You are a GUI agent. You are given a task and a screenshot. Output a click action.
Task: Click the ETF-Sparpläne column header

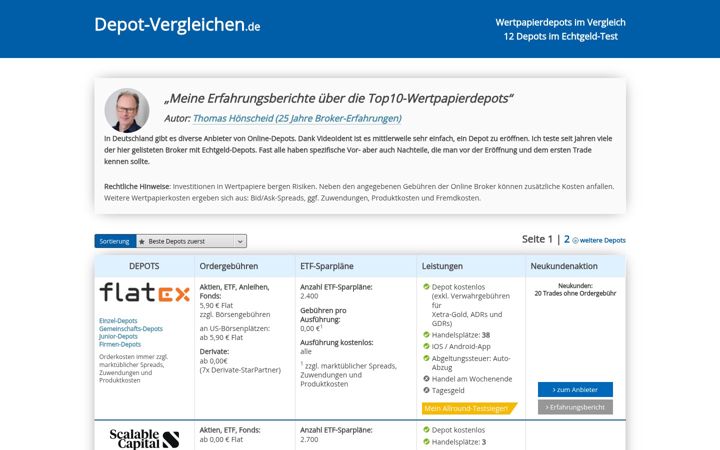pos(327,266)
